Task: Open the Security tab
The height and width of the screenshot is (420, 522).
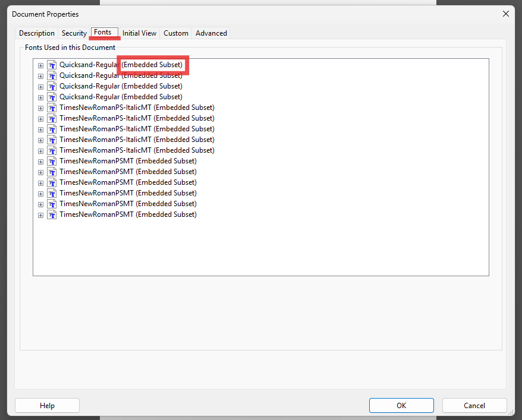Action: (74, 33)
